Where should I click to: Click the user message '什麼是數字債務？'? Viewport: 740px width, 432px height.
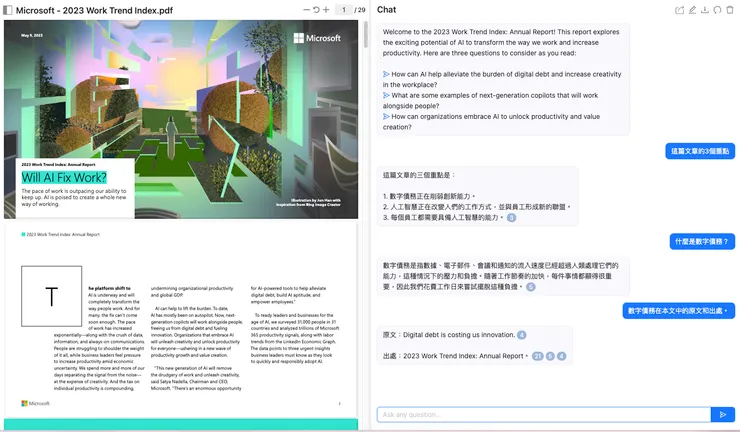click(702, 241)
